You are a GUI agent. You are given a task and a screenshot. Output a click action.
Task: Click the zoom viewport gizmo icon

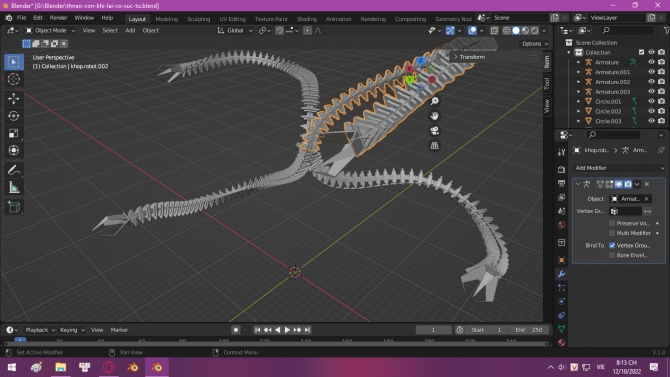click(x=435, y=101)
